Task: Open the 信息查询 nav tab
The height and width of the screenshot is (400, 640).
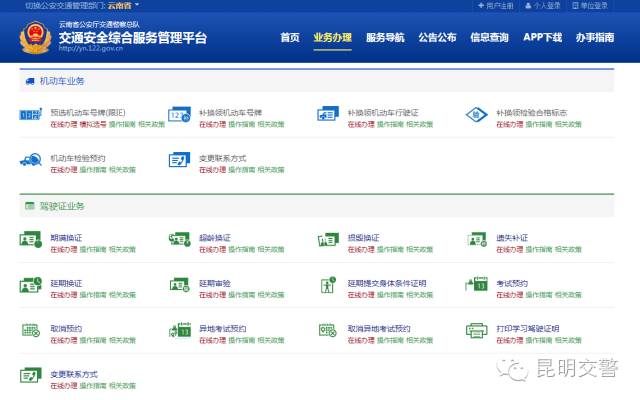Action: 489,38
